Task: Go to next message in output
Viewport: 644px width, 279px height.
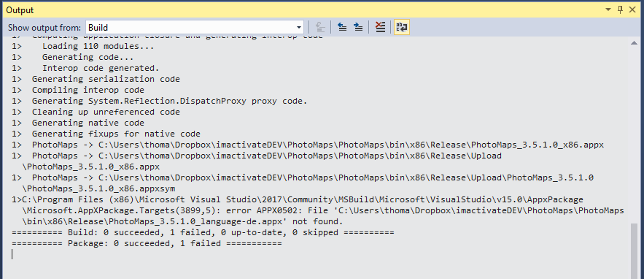Action: 359,28
